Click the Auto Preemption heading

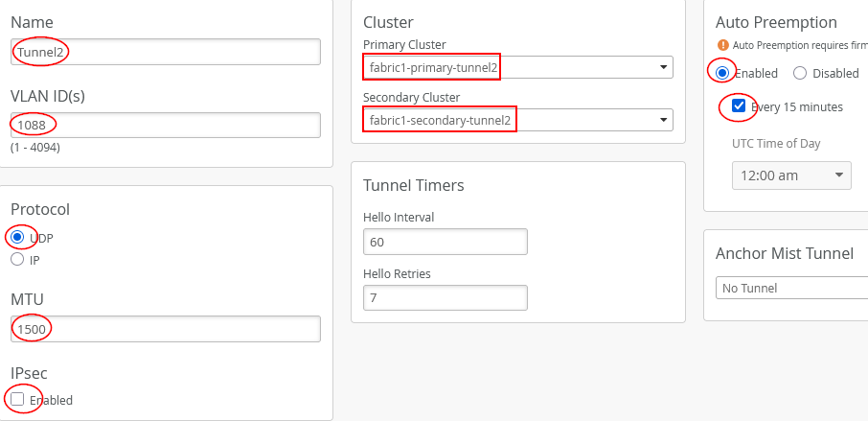pyautogui.click(x=776, y=23)
